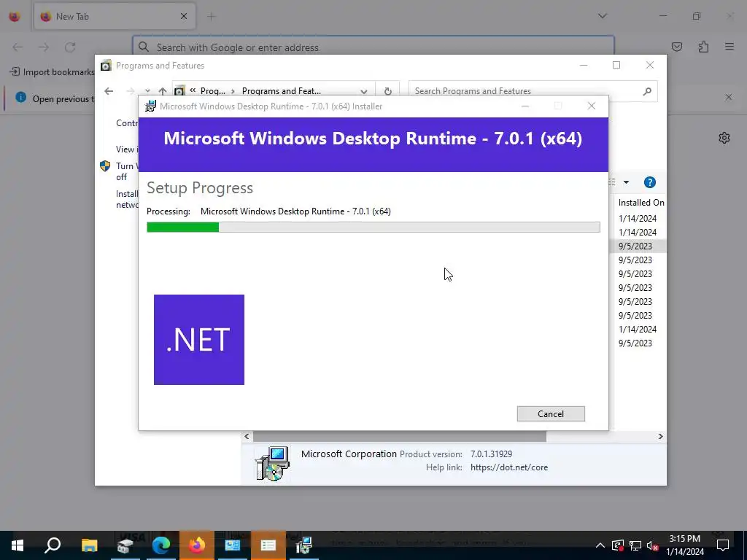Launch Microsoft Edge from the taskbar
This screenshot has height=560, width=747.
(x=161, y=545)
